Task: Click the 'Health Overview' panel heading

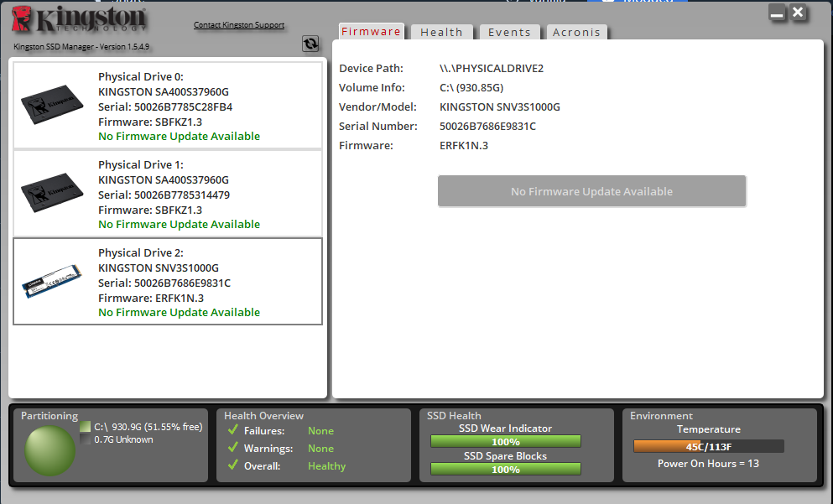Action: pos(263,415)
